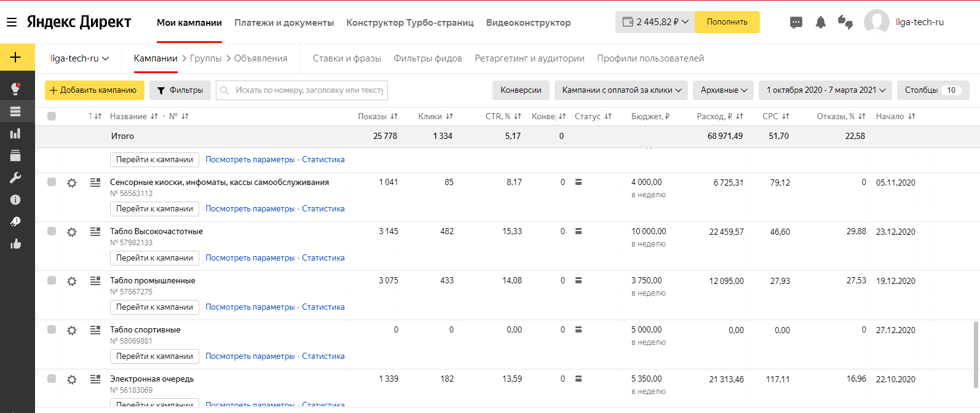The width and height of the screenshot is (980, 413).
Task: Open the Архивные dropdown
Action: click(x=724, y=90)
